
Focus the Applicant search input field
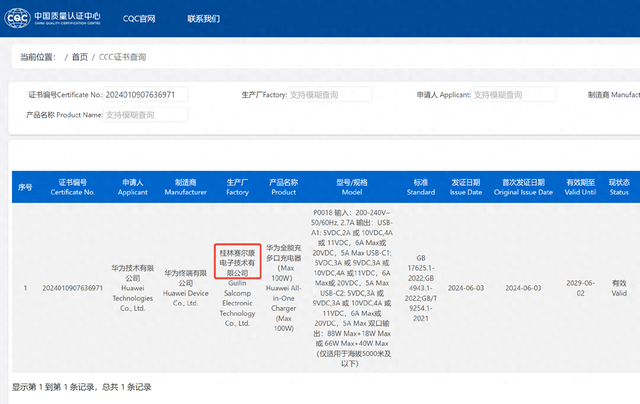pyautogui.click(x=513, y=95)
